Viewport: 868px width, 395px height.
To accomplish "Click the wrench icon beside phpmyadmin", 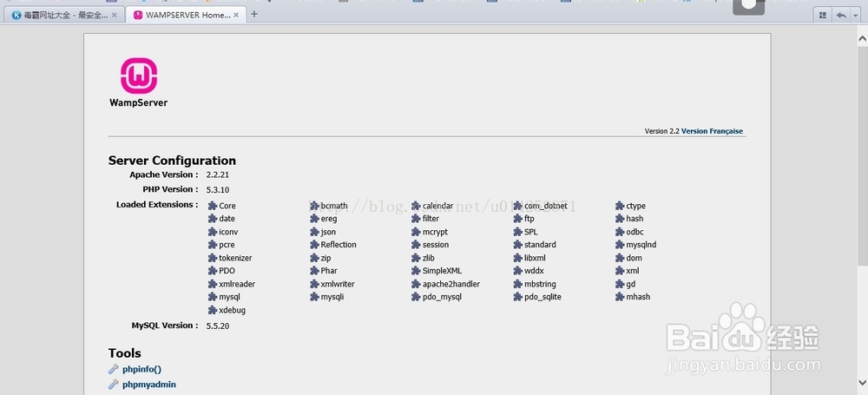I will [x=114, y=384].
